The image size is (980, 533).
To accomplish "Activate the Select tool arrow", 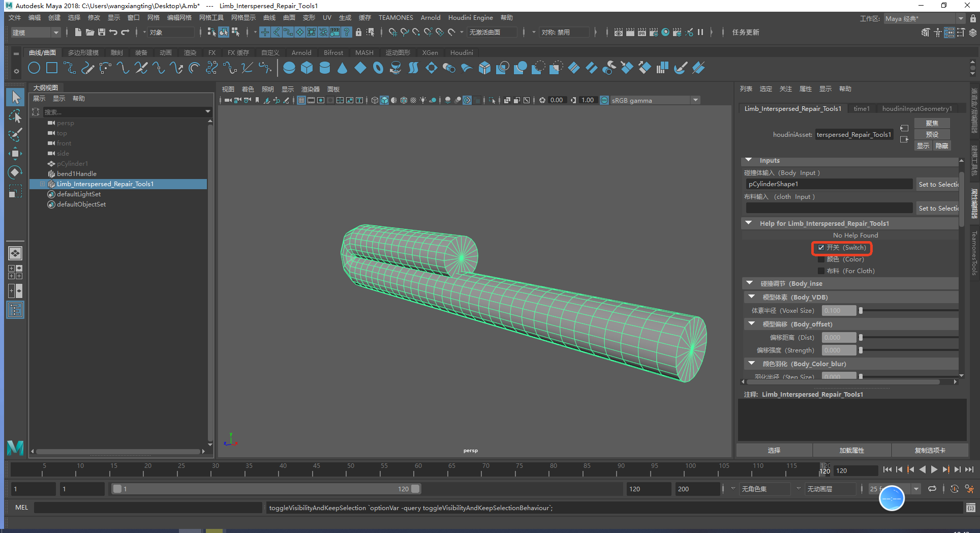I will click(x=15, y=97).
